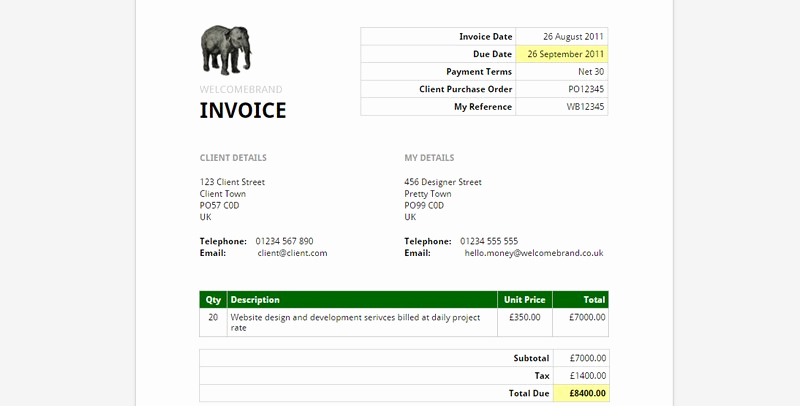The width and height of the screenshot is (800, 406).
Task: Click client phone 01234 567 890
Action: [x=284, y=241]
